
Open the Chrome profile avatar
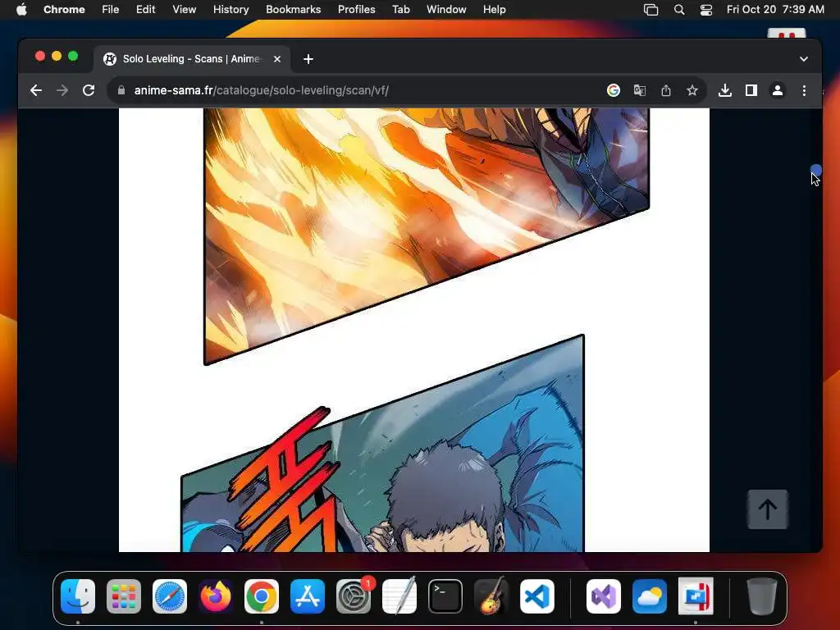pos(778,90)
